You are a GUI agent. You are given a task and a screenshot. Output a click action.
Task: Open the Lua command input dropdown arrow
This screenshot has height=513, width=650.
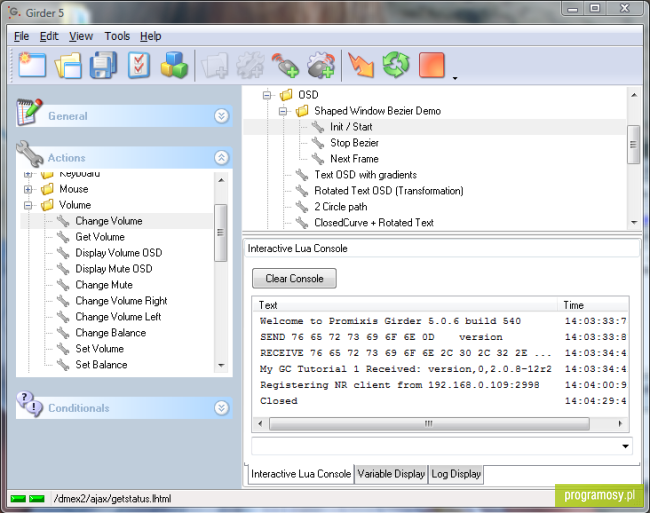coord(625,446)
